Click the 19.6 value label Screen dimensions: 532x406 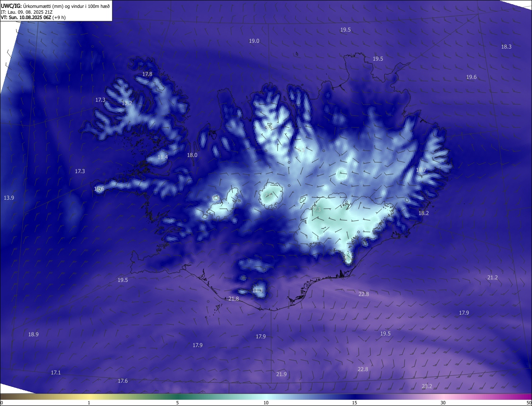coord(471,77)
